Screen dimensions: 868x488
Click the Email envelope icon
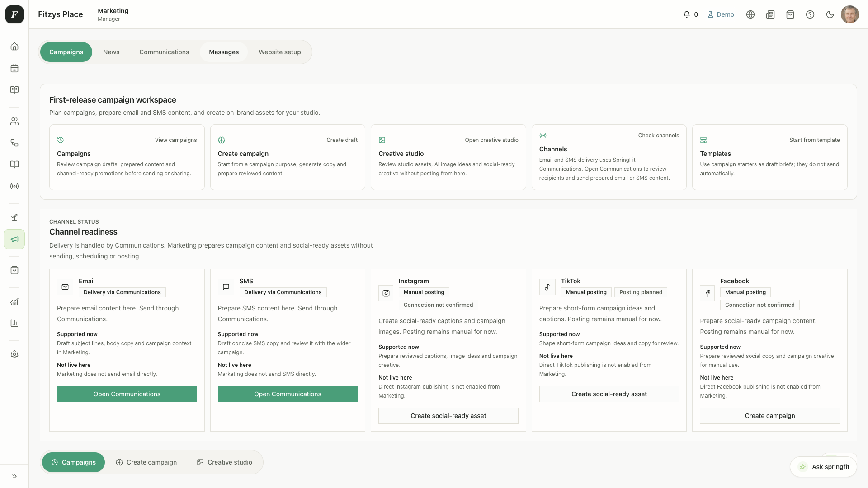(x=65, y=287)
